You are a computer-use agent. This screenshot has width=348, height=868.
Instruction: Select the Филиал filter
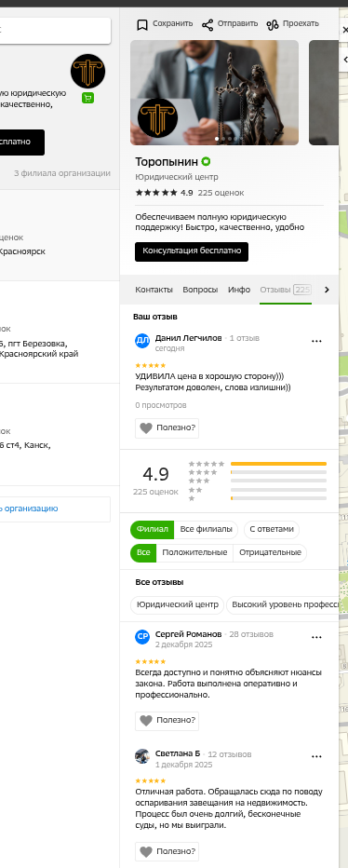point(153,529)
